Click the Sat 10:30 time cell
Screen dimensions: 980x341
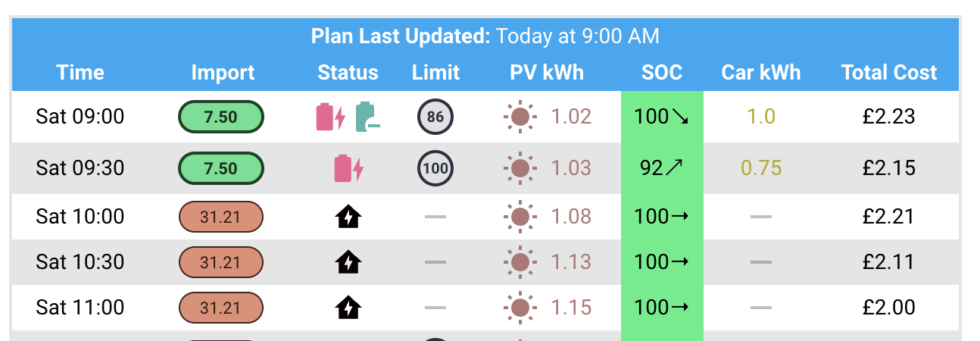(80, 262)
